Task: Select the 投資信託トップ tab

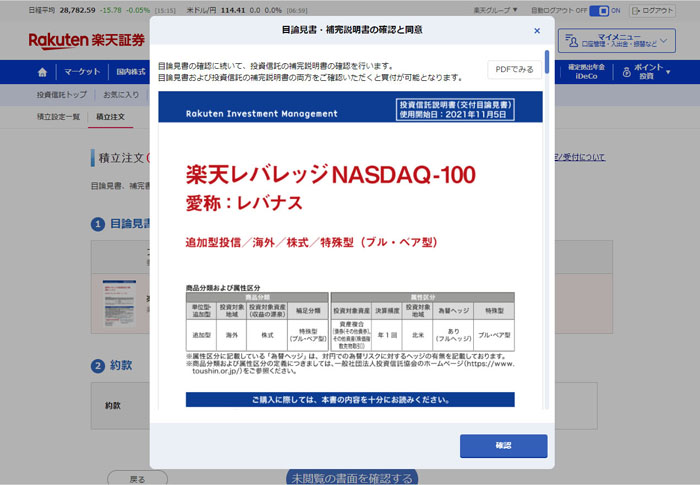Action: tap(61, 95)
